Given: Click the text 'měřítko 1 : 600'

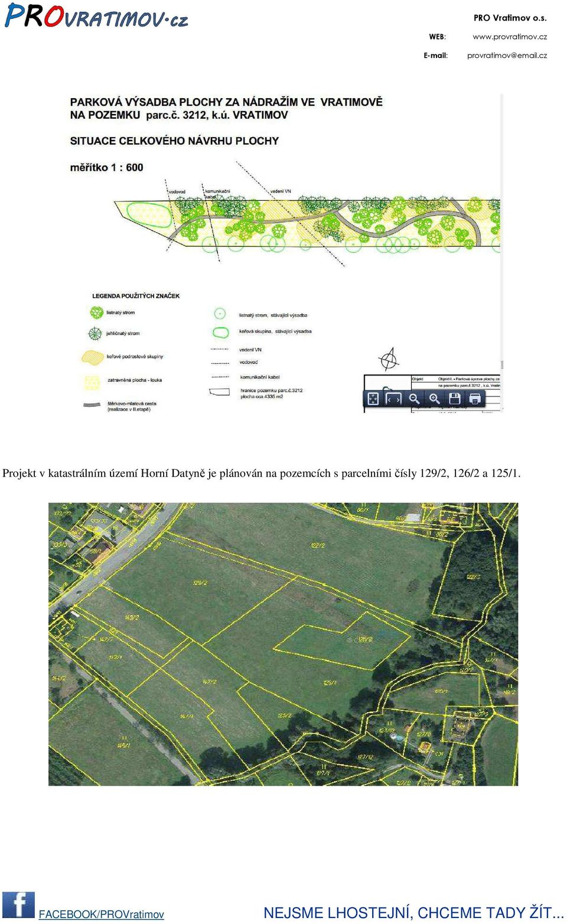Looking at the screenshot, I should tap(107, 167).
